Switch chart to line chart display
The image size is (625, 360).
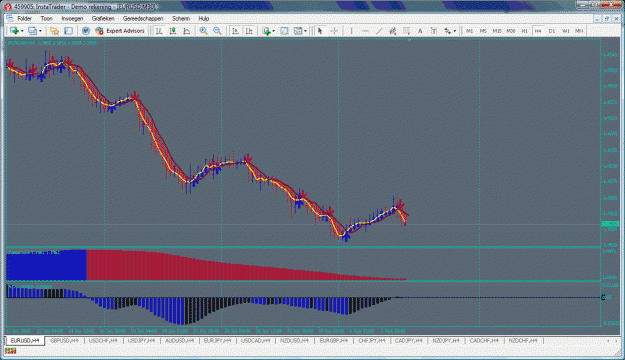tap(187, 31)
